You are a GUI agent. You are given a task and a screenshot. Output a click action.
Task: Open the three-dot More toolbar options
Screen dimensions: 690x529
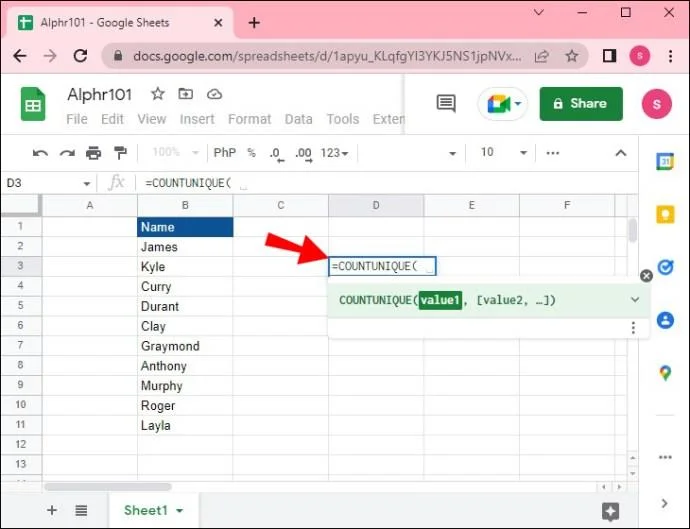[552, 153]
